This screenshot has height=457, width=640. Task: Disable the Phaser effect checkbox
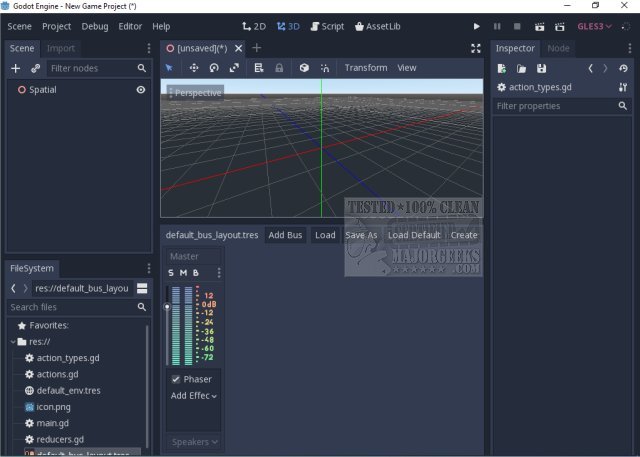click(176, 379)
